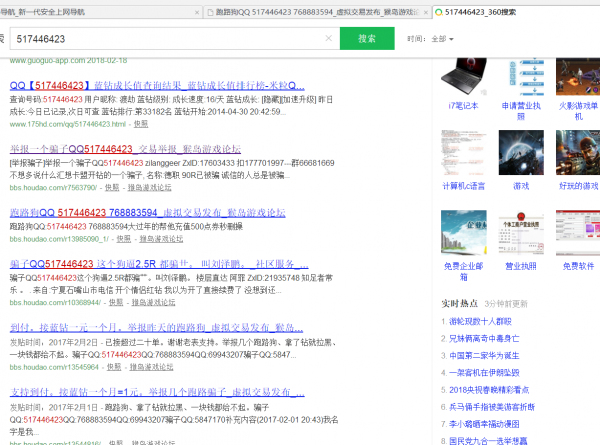
Task: Open hot topic 一架客机在伊朗坠毁
Action: coord(484,373)
